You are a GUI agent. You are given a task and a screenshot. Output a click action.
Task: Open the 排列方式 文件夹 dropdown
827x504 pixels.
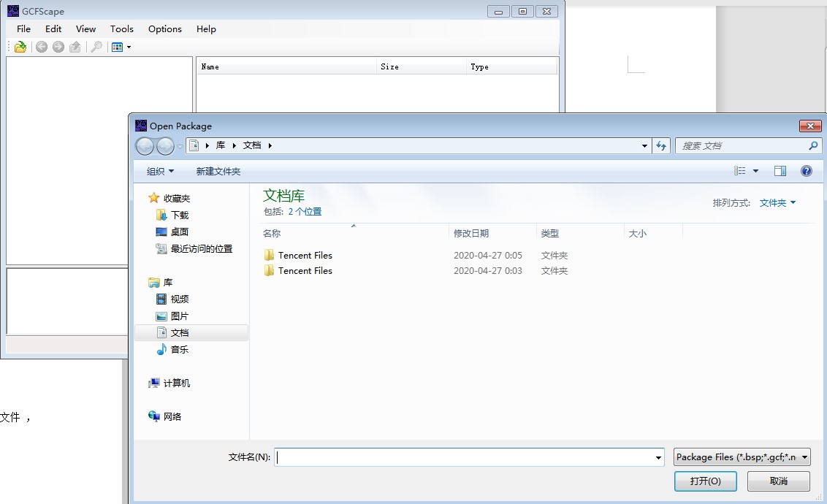(x=777, y=203)
